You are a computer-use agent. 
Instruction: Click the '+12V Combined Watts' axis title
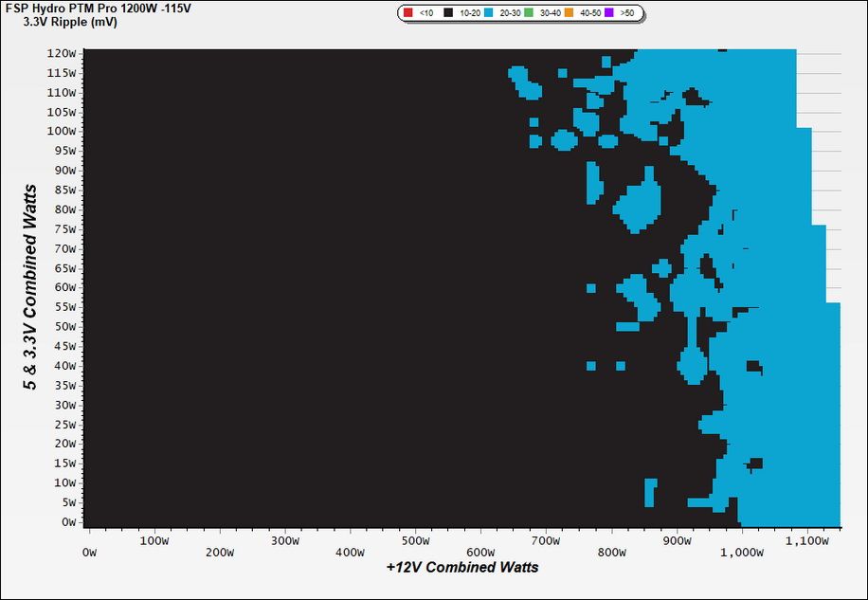[462, 568]
